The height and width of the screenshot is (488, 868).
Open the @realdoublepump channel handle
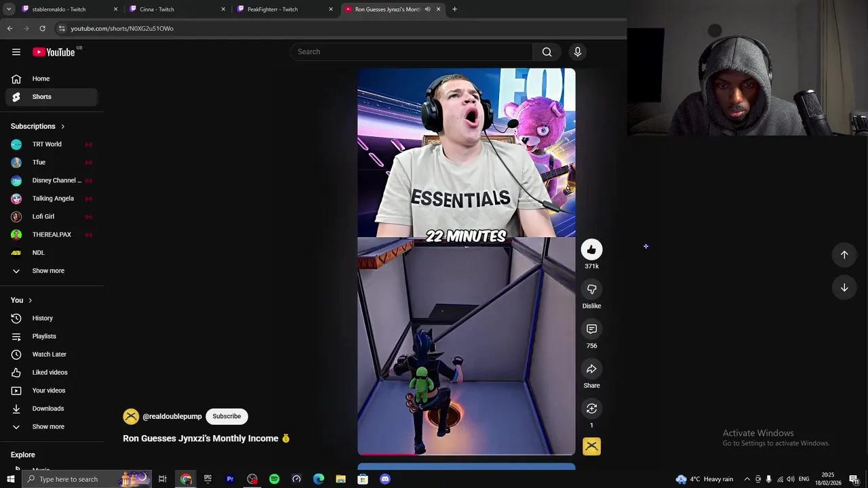172,416
